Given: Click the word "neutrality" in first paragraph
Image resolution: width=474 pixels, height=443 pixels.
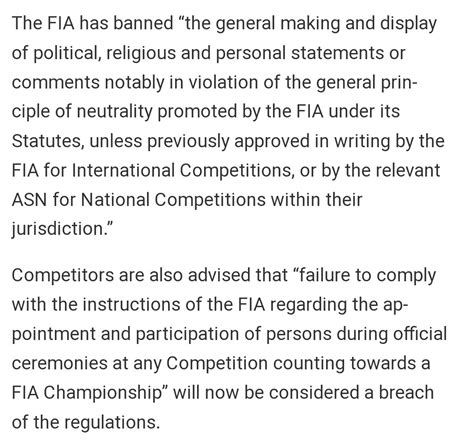Looking at the screenshot, I should [x=114, y=112].
